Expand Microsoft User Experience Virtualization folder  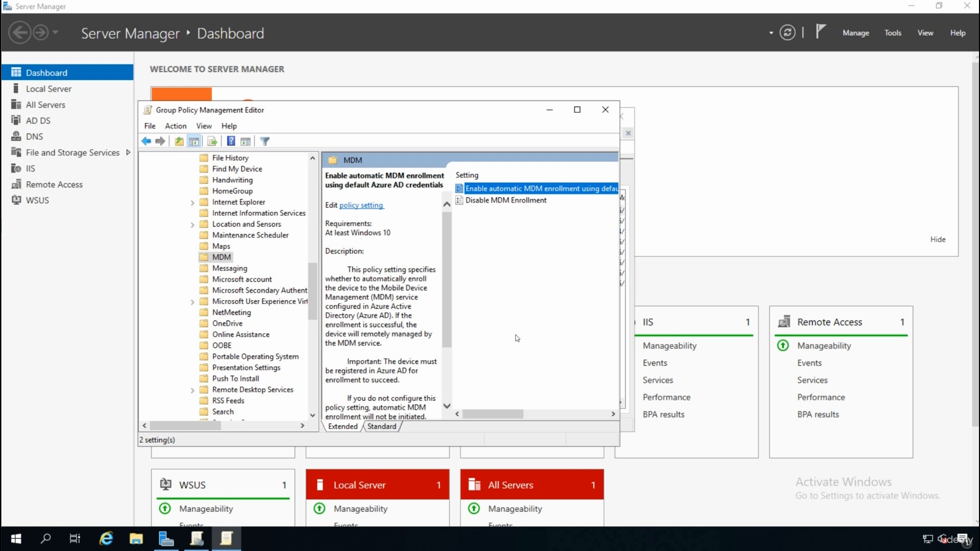click(x=192, y=302)
